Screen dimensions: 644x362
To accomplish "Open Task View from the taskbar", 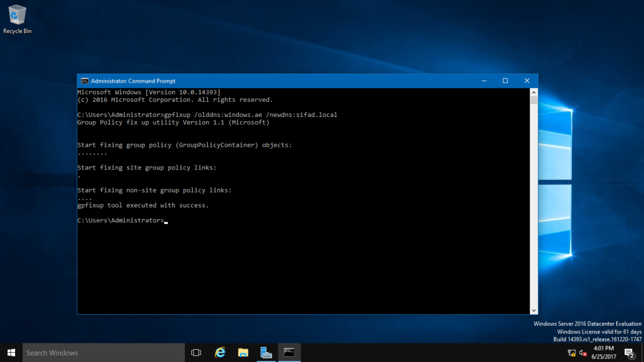I will click(196, 353).
